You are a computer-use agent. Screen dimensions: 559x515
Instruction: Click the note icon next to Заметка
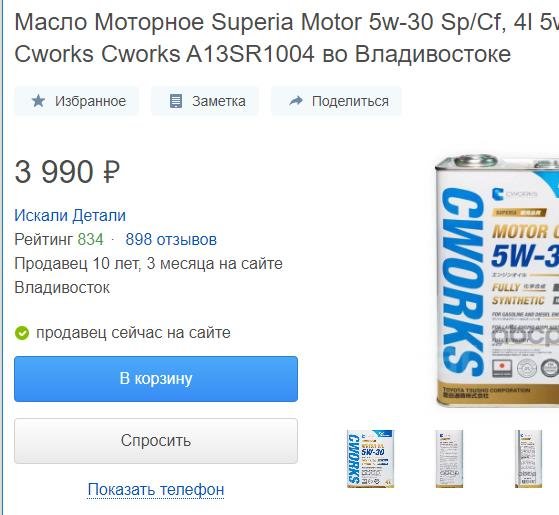click(175, 101)
